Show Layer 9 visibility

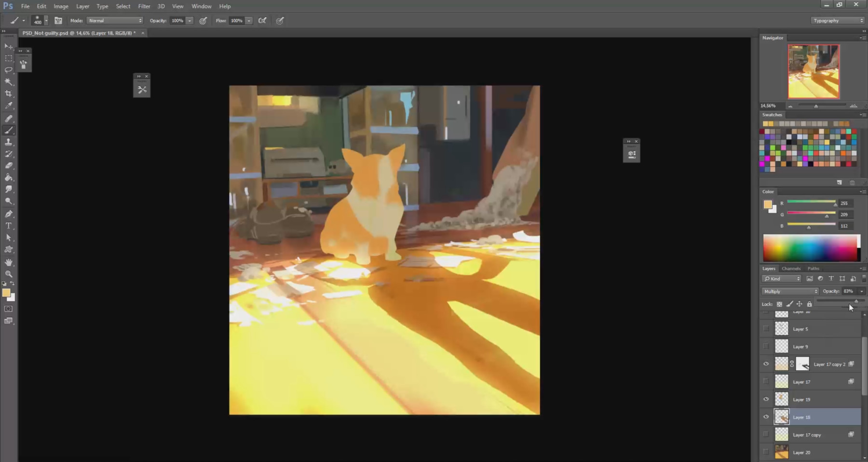tap(766, 346)
